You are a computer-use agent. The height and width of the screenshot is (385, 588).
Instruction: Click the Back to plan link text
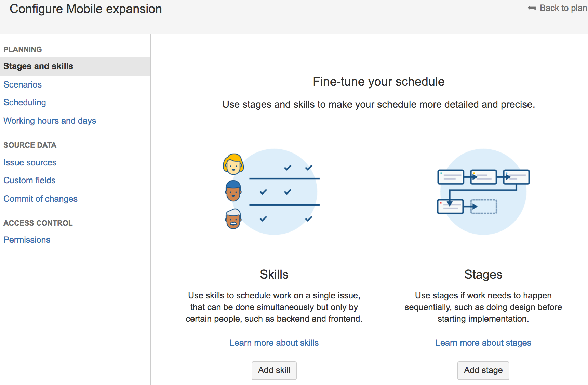pos(563,8)
